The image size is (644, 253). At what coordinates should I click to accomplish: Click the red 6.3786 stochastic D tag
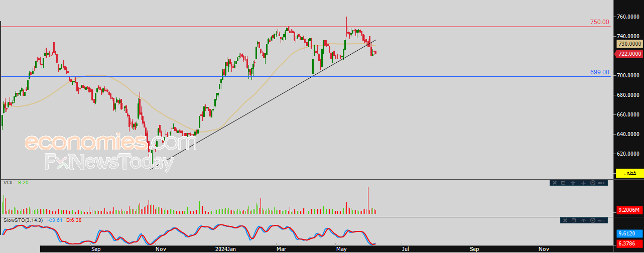tap(629, 243)
